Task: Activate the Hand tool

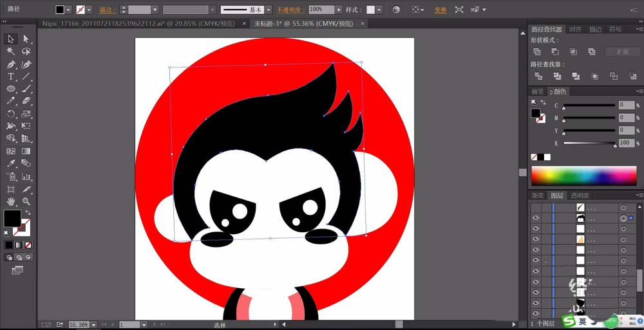Action: 11,201
